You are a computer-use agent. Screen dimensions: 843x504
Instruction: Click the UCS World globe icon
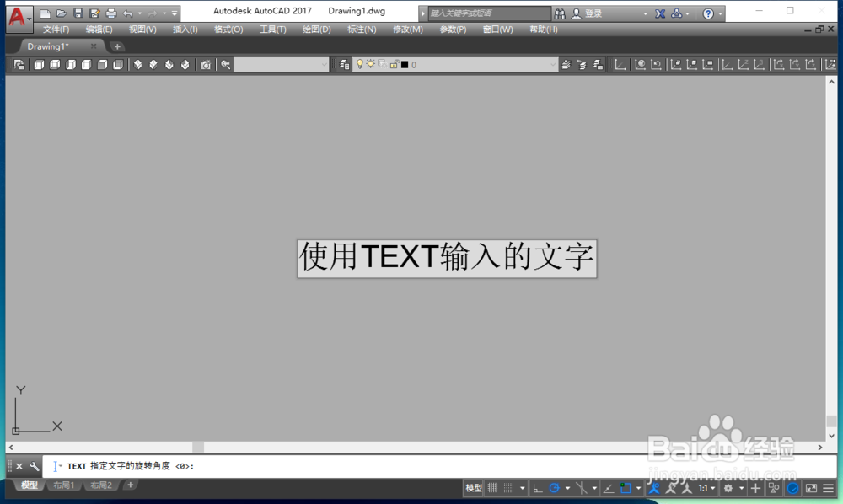(x=640, y=65)
